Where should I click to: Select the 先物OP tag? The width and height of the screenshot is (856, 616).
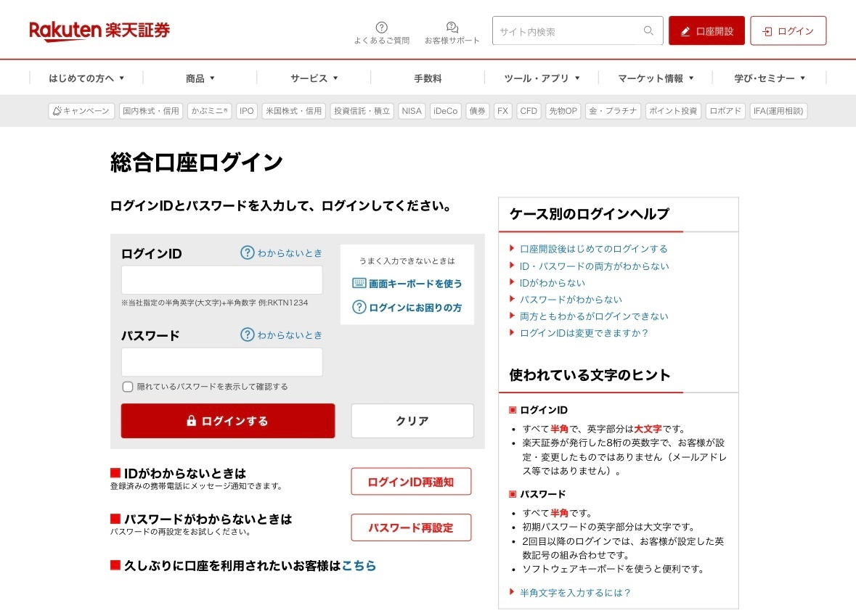[x=563, y=111]
